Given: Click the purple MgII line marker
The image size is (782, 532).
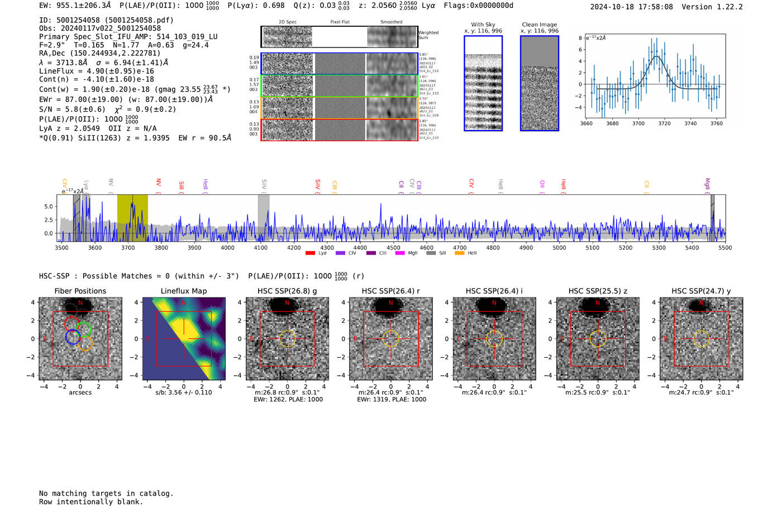Looking at the screenshot, I should pos(707,186).
